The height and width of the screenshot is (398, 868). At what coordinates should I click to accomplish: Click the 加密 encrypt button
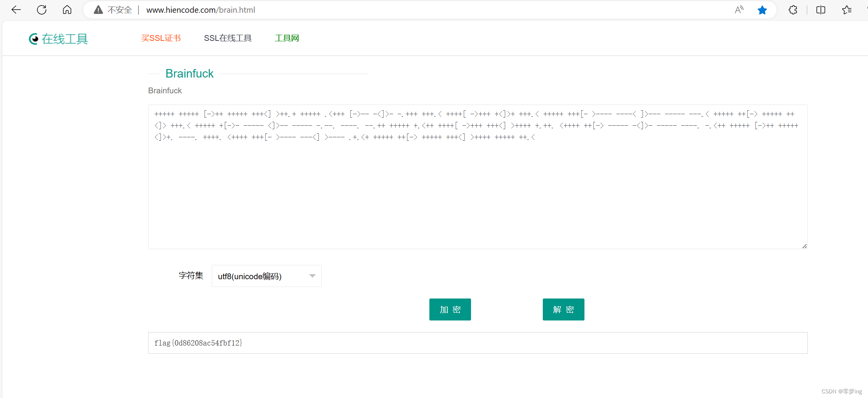click(450, 309)
